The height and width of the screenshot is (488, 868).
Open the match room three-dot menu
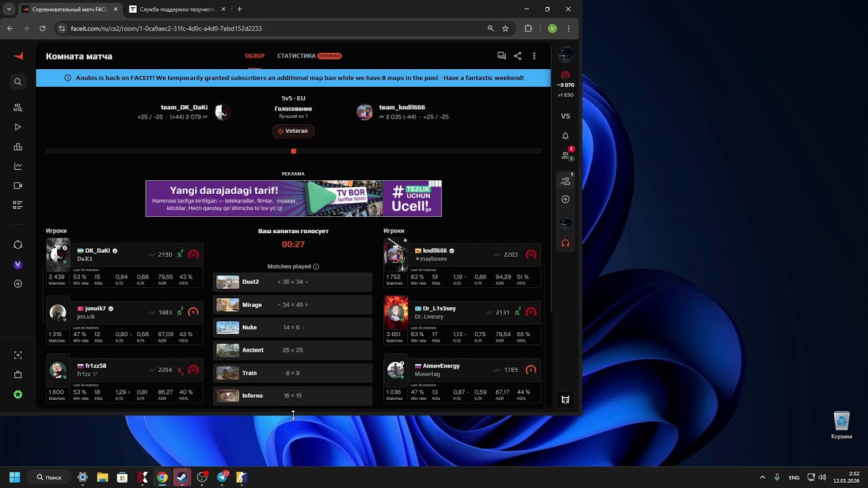(534, 56)
